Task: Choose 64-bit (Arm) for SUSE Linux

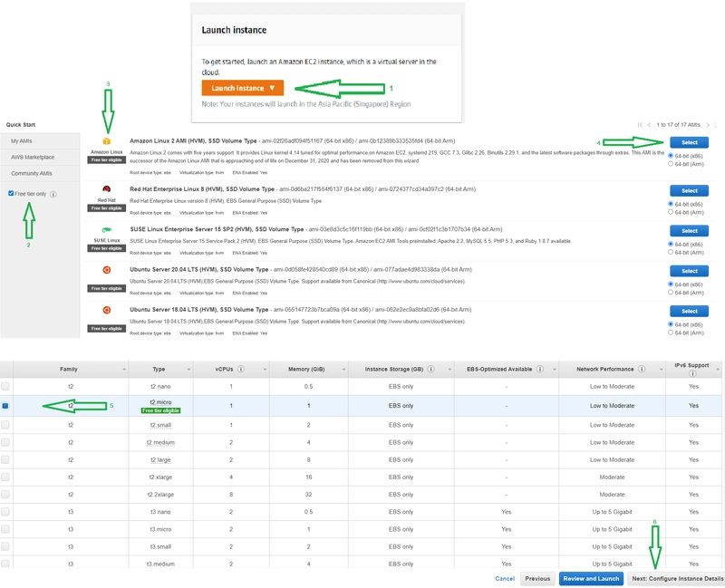Action: coord(671,252)
